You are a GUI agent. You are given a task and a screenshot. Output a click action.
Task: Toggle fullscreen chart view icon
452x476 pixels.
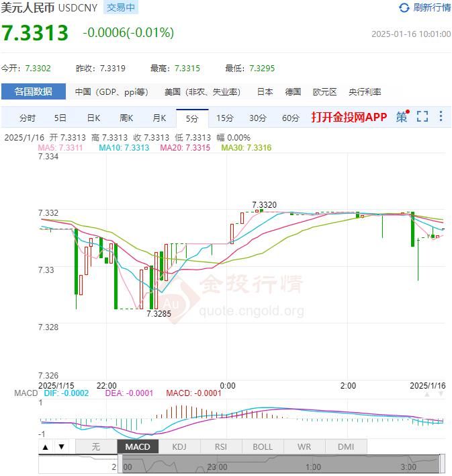click(x=422, y=117)
